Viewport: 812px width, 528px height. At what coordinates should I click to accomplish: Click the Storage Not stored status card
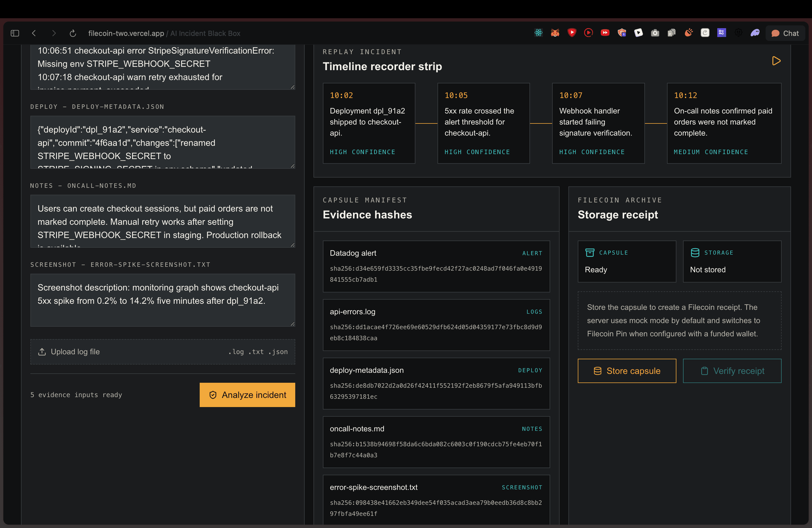tap(732, 262)
